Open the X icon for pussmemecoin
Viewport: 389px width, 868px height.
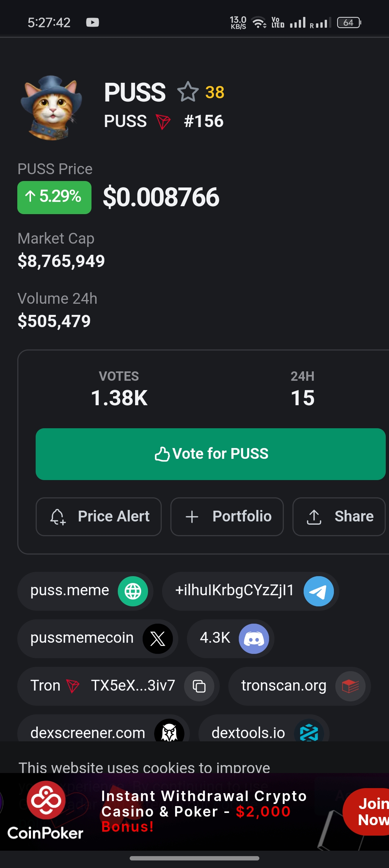(158, 639)
